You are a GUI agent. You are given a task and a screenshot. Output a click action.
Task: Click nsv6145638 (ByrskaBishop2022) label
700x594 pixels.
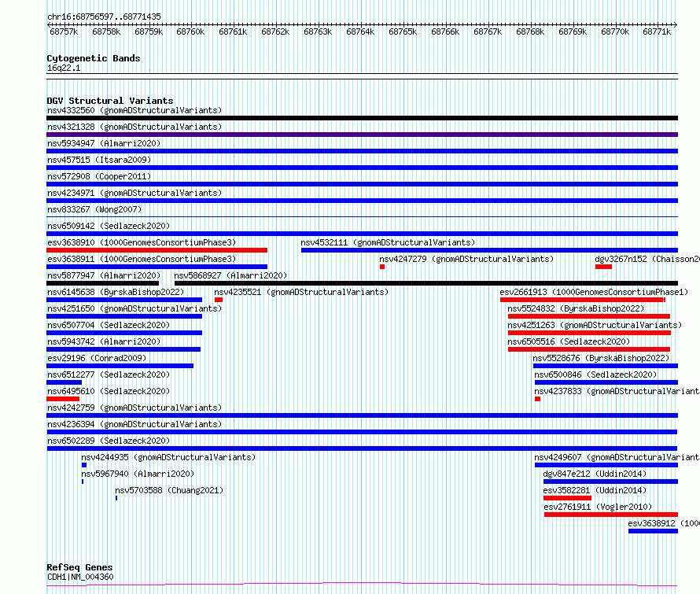[x=116, y=292]
